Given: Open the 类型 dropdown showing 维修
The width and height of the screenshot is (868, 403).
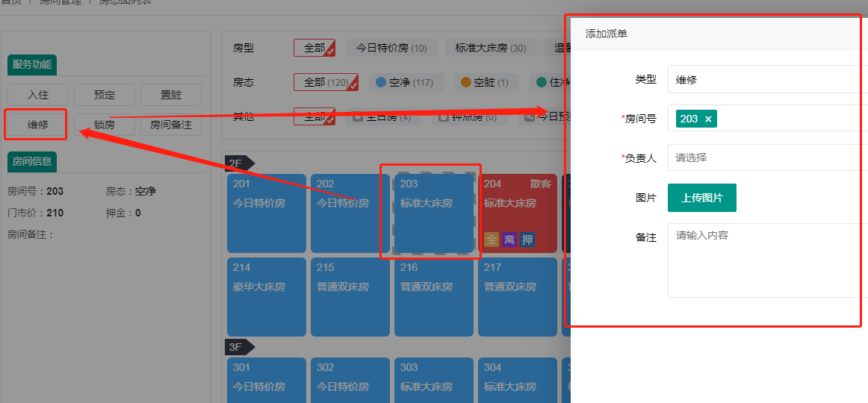Looking at the screenshot, I should [x=767, y=80].
